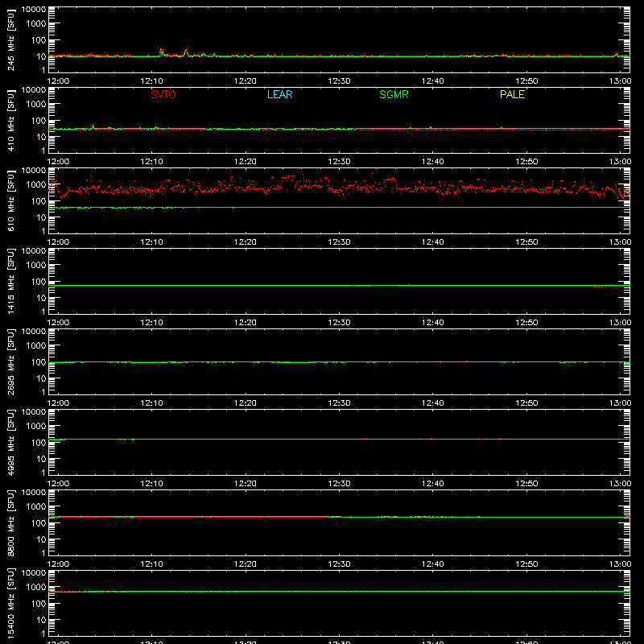644x644 pixels.
Task: Click the 1000 tick of the 15400 MHz plot
Action: (36, 588)
